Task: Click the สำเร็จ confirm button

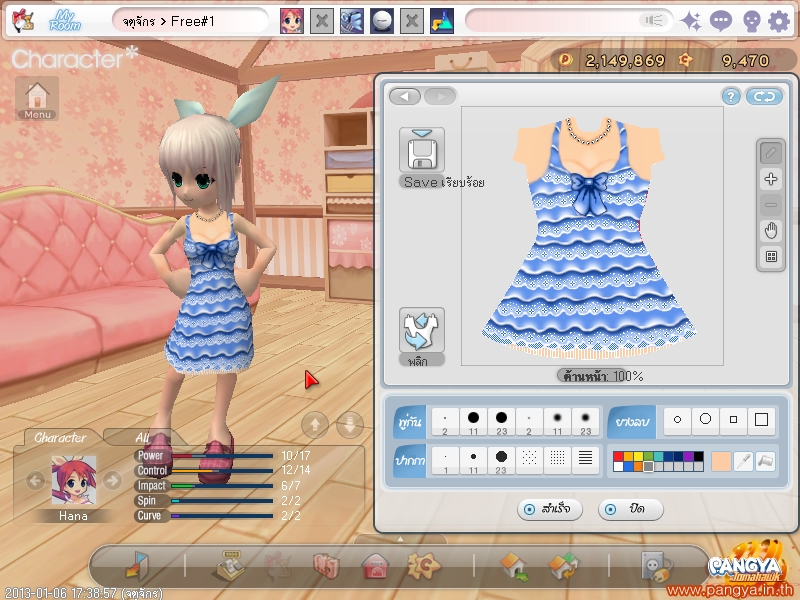Action: (x=549, y=509)
